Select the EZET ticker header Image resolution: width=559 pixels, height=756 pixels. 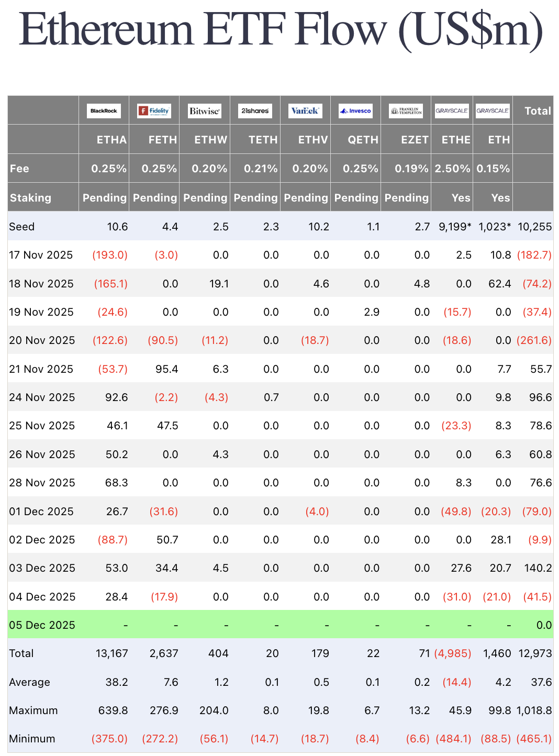coord(415,140)
